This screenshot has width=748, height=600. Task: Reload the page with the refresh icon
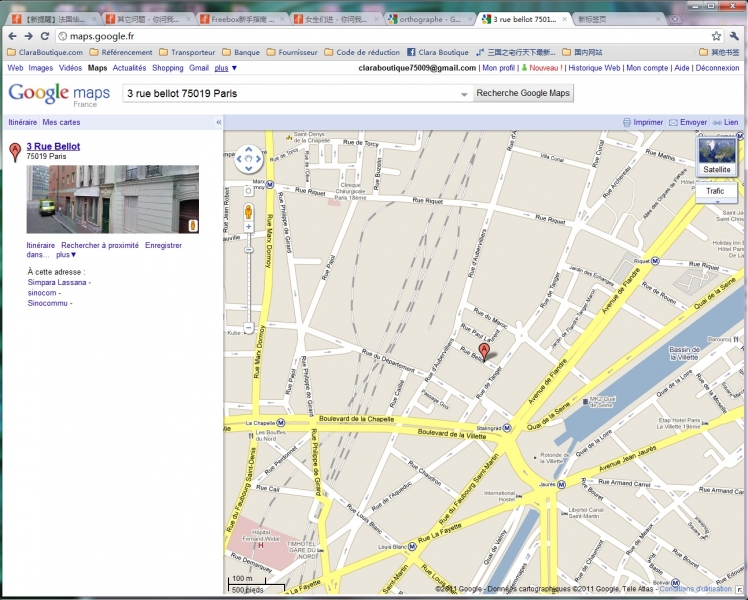pyautogui.click(x=45, y=36)
